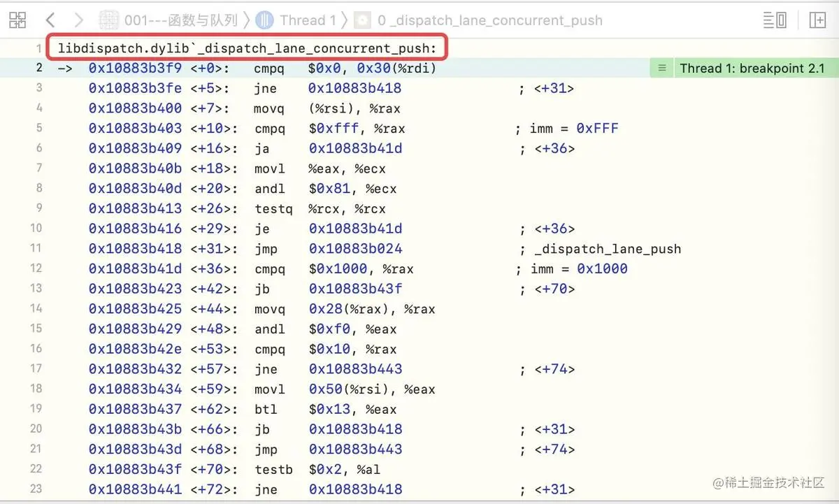The width and height of the screenshot is (839, 504).
Task: Click the btl $0x13, %eax instruction
Action: tap(325, 410)
